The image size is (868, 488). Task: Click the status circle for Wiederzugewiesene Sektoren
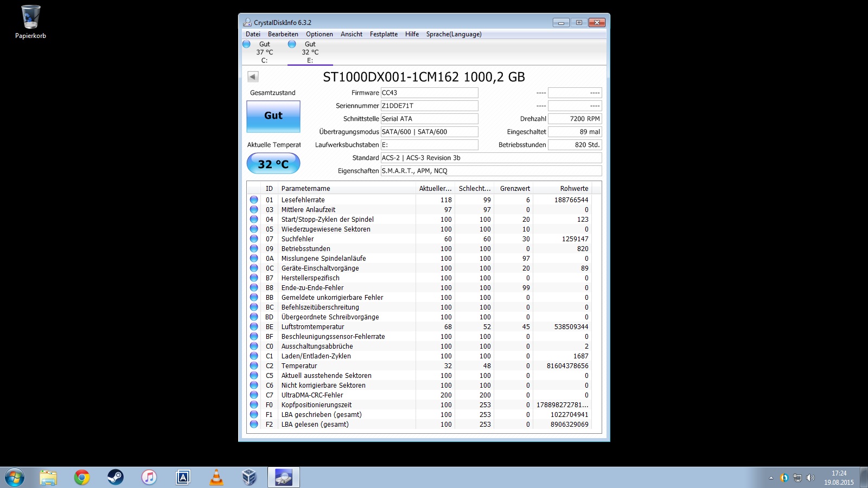coord(254,229)
